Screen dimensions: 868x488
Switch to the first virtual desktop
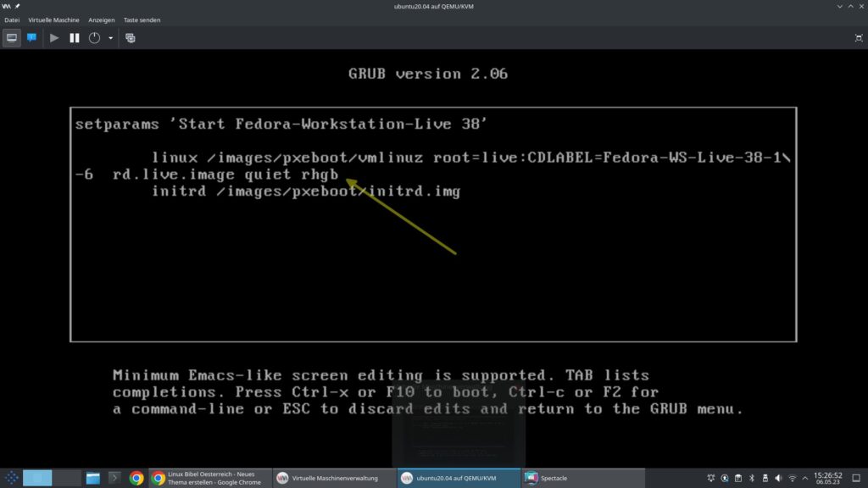pos(37,478)
